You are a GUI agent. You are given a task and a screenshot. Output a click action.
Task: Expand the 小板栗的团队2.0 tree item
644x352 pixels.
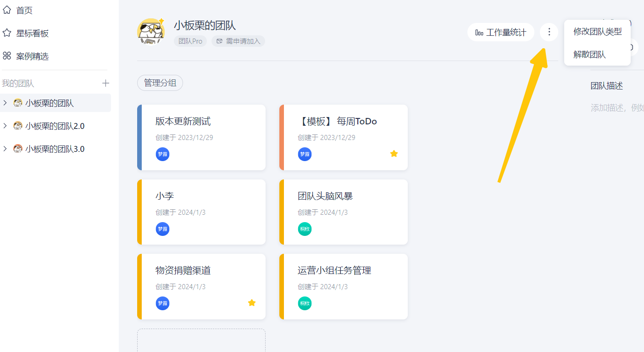coord(5,126)
